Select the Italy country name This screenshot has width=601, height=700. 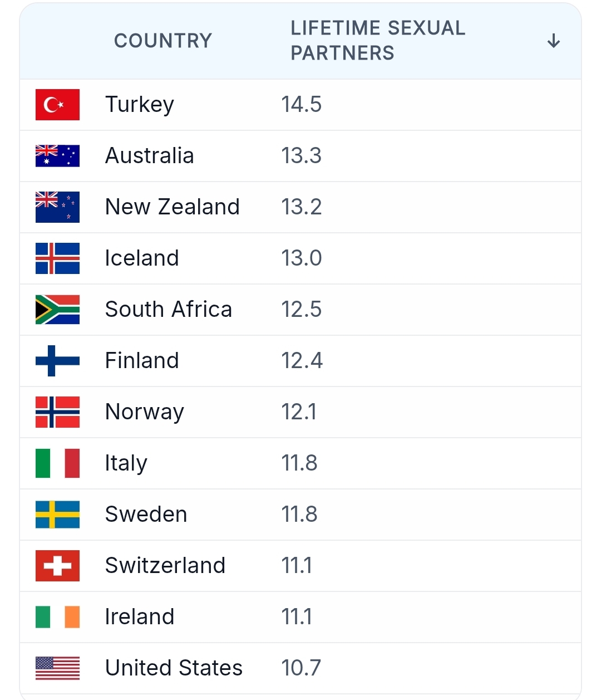pos(126,463)
